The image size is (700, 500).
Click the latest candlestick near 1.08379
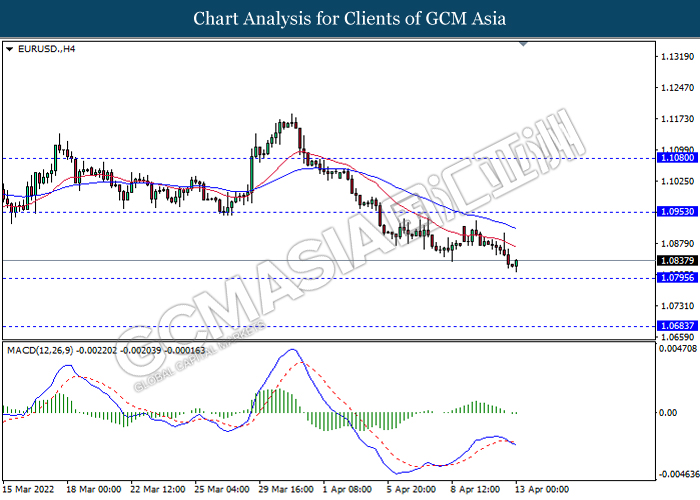(x=517, y=264)
